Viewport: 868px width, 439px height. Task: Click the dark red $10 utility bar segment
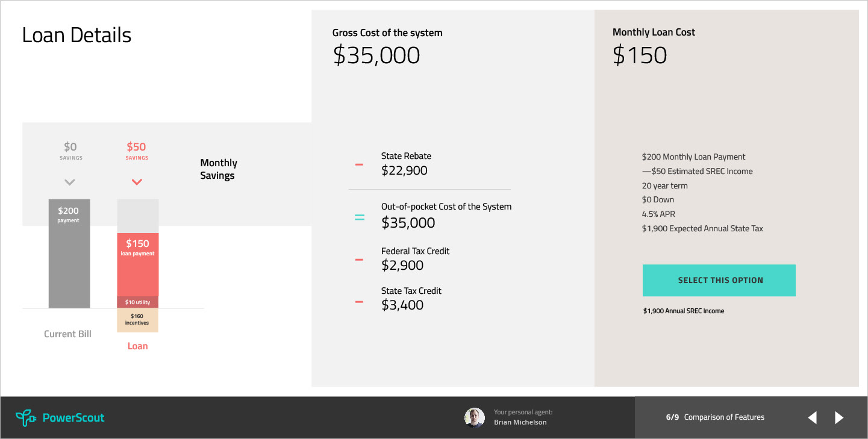point(138,302)
